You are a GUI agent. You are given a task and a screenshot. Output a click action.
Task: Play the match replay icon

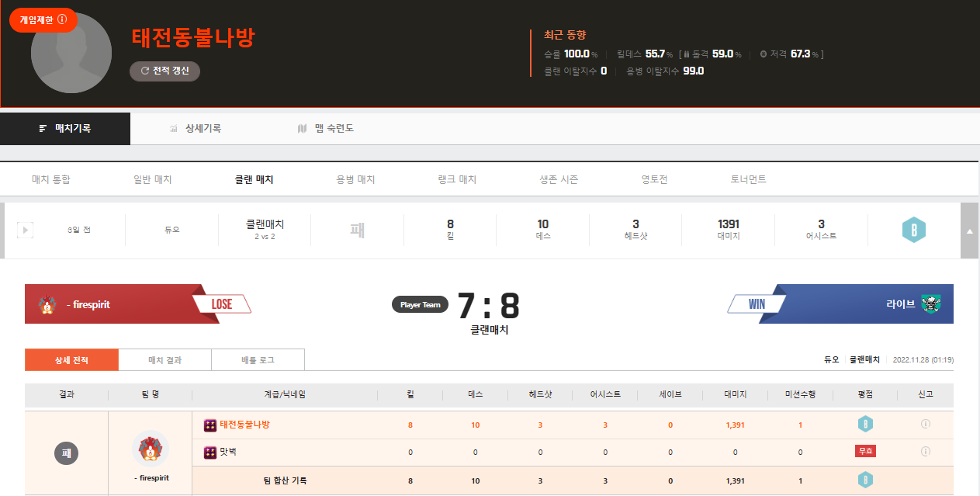click(25, 230)
